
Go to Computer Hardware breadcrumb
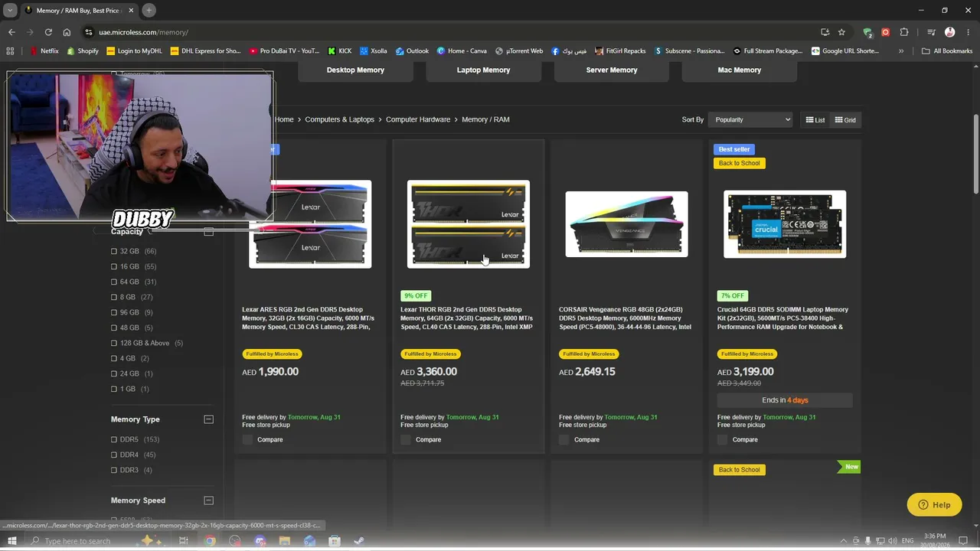tap(418, 119)
